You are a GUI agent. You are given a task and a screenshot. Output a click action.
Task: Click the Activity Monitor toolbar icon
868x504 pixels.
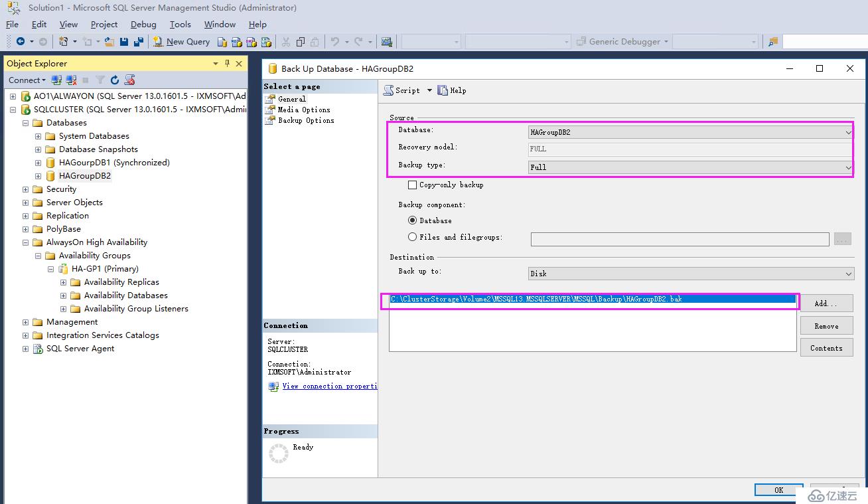[387, 41]
